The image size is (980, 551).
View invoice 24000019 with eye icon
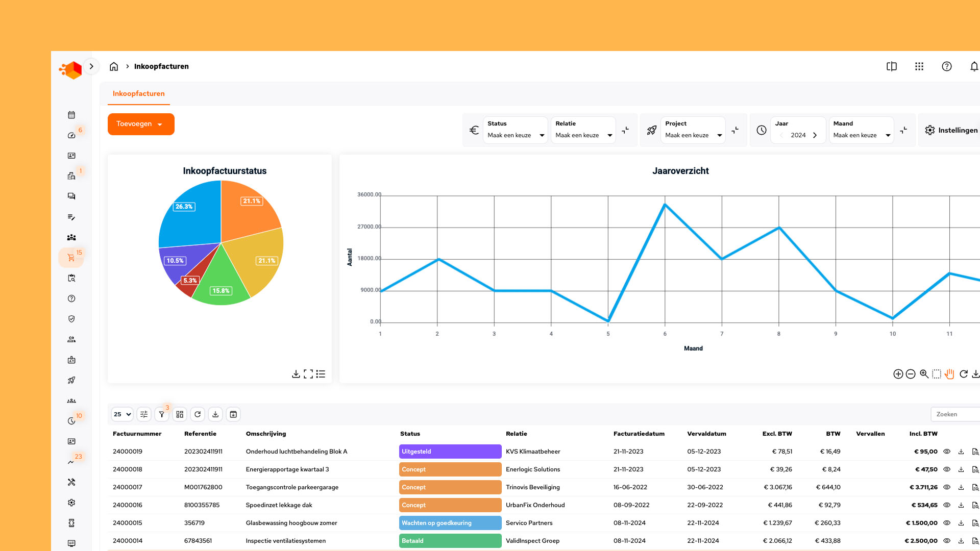947,452
